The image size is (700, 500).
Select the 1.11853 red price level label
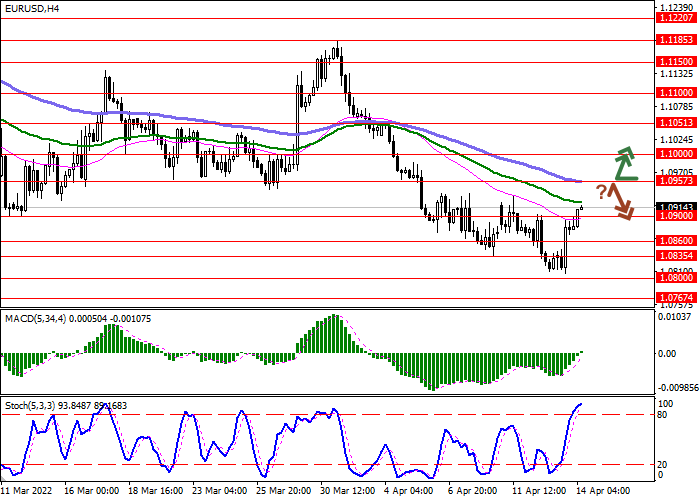click(678, 40)
